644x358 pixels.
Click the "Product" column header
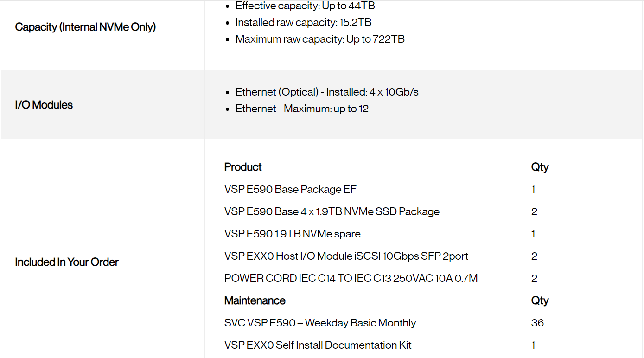coord(243,167)
